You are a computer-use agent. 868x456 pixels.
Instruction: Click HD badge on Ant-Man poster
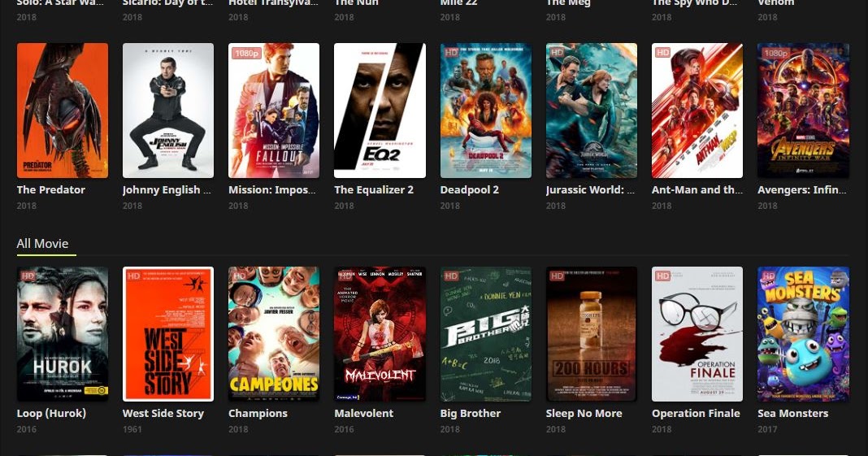coord(662,53)
